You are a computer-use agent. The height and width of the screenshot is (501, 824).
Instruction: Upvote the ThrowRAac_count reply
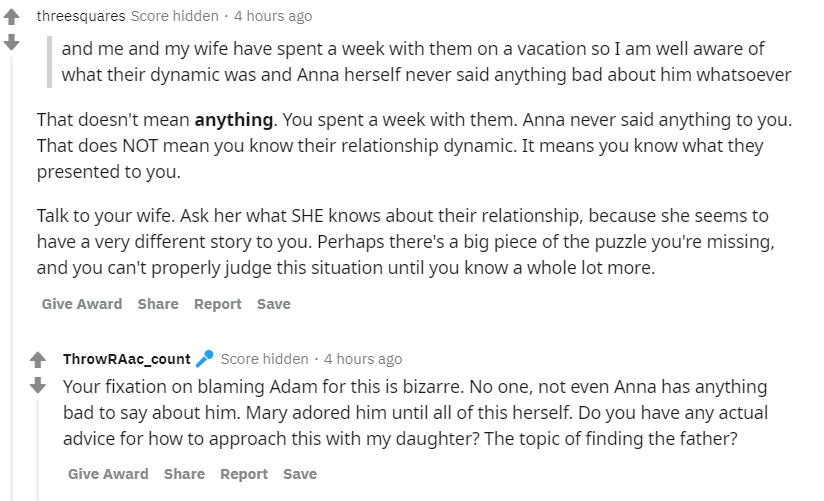point(38,360)
